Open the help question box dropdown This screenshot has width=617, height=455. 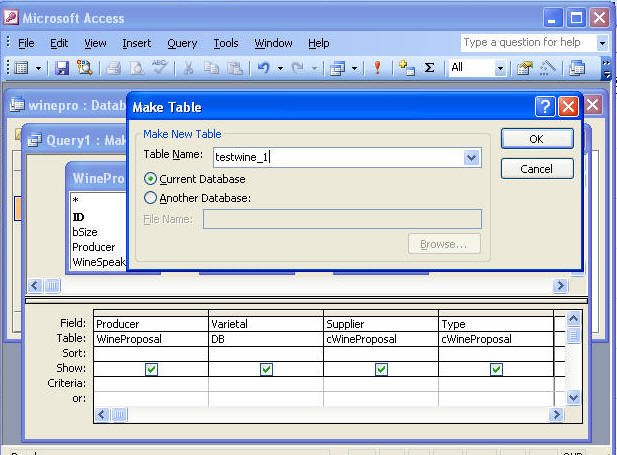coord(602,43)
